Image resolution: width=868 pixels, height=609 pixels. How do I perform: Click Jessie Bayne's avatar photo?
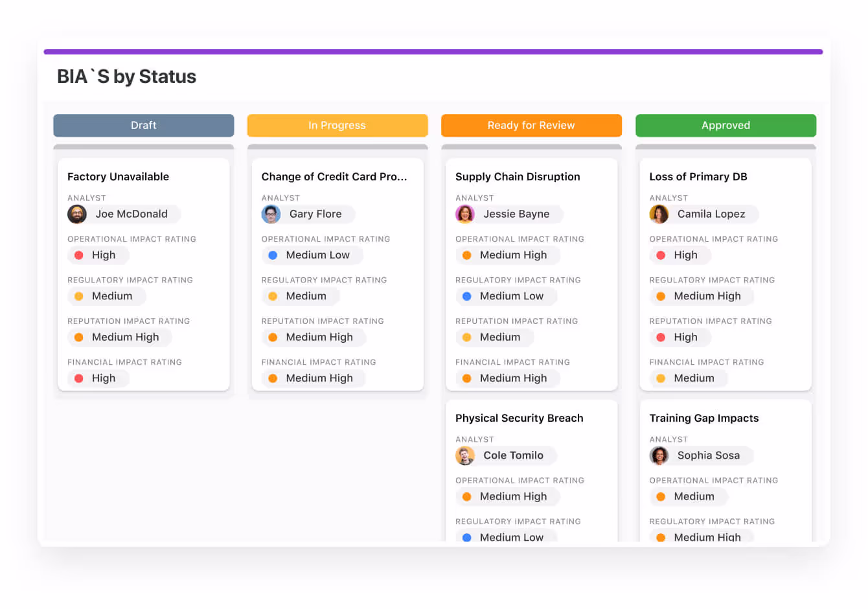coord(465,214)
